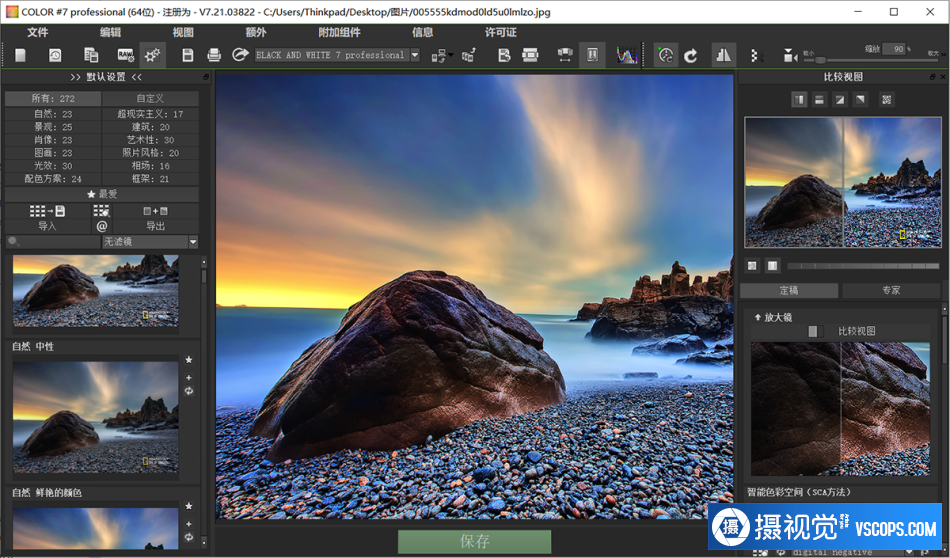The height and width of the screenshot is (558, 950).
Task: Click the printer icon
Action: pos(214,55)
